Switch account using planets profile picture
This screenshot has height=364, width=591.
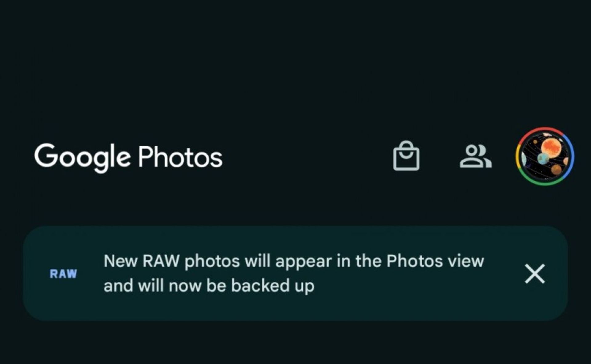click(545, 156)
